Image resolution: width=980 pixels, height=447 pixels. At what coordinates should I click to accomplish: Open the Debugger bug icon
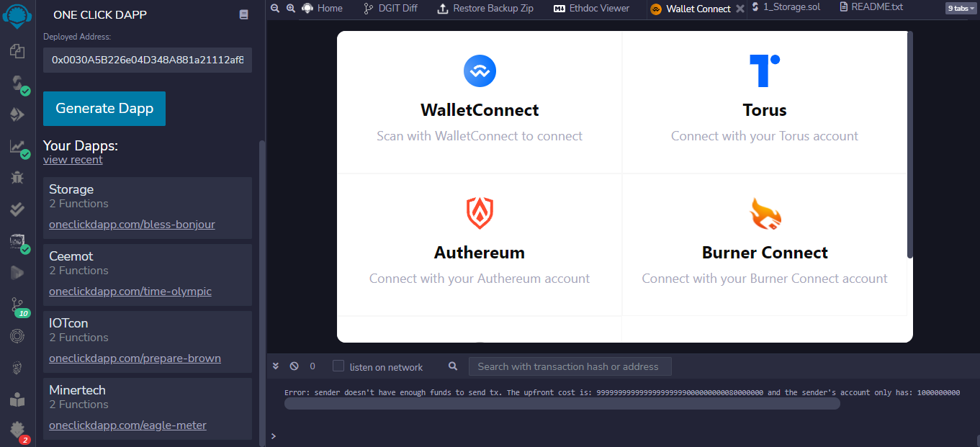click(17, 177)
